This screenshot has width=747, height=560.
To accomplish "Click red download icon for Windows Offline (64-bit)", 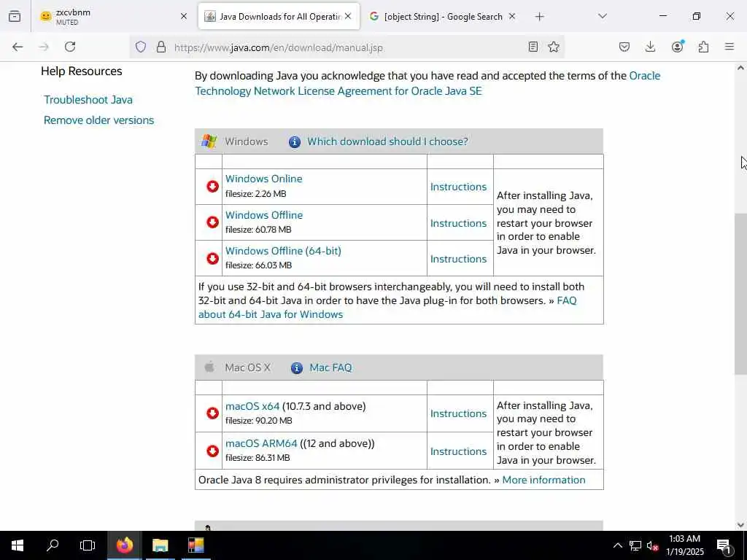I will 212,258.
